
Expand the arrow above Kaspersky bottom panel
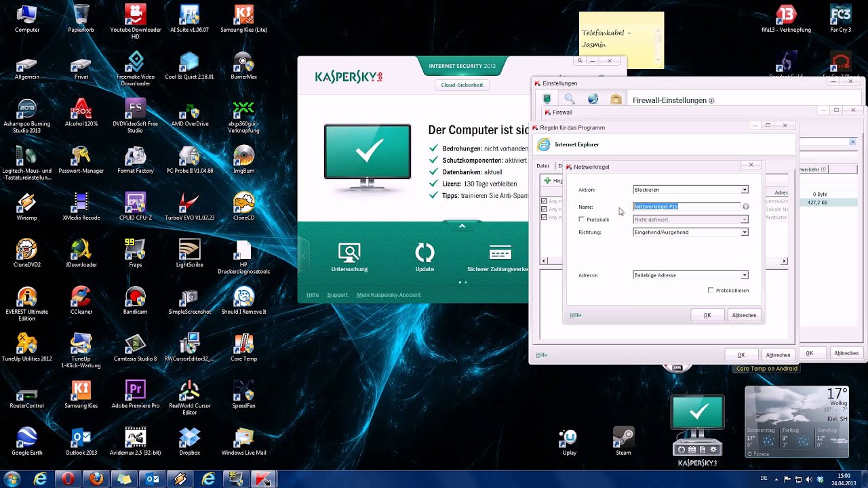point(462,226)
